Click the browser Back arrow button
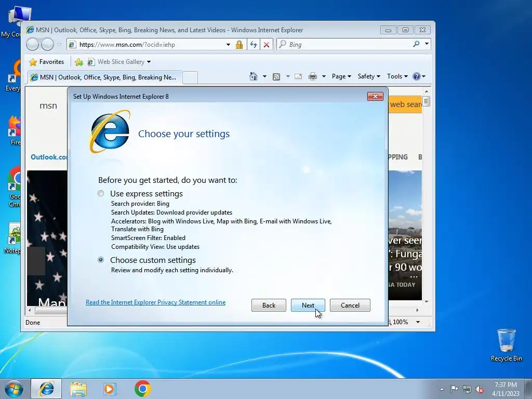The image size is (532, 399). click(x=33, y=45)
